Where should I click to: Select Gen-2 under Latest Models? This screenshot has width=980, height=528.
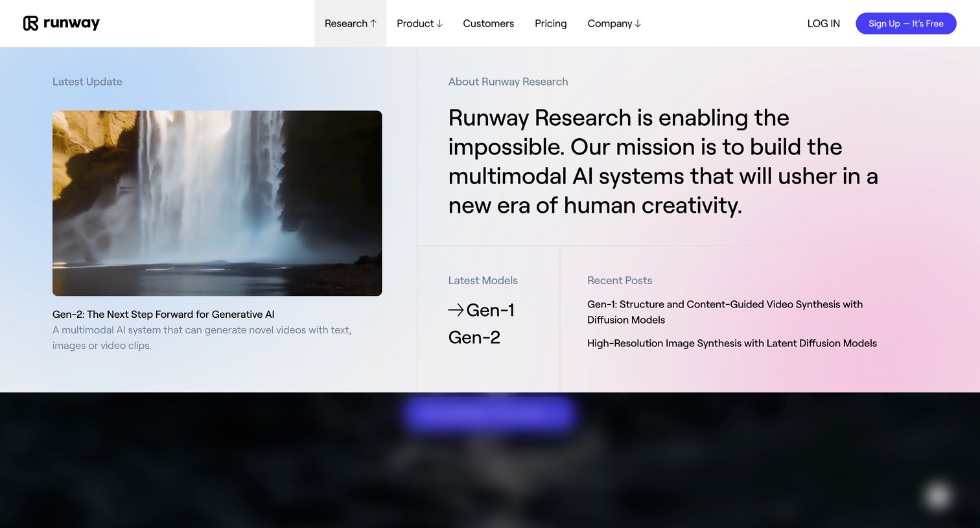pyautogui.click(x=474, y=337)
